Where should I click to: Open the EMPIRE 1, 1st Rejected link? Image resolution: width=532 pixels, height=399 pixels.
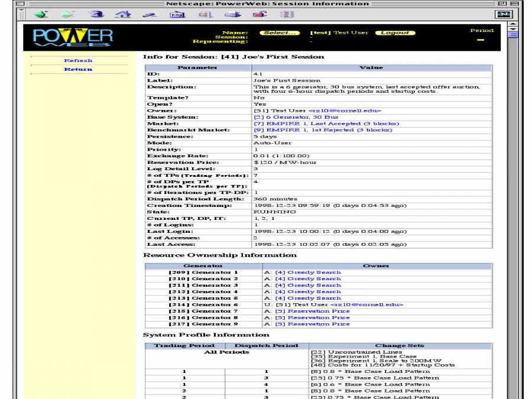(x=305, y=130)
